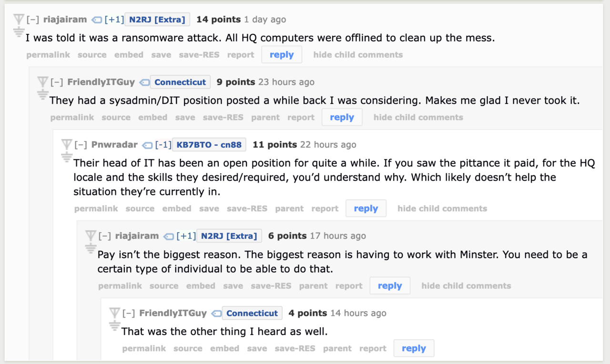Upvote FriendlyITGuy's 'other thing I heard' comment
610x364 pixels.
point(114,313)
